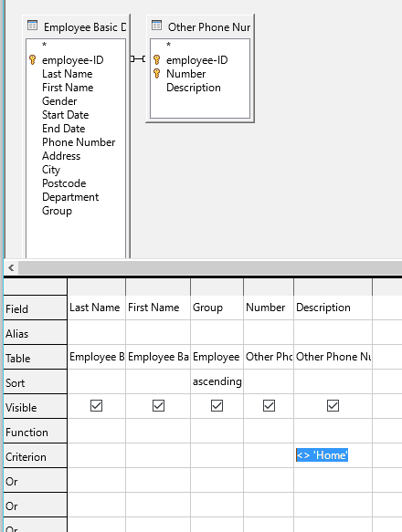Click the scroll-left arrow of horizontal scrollbar
Screen dimensions: 402x532
(11, 267)
